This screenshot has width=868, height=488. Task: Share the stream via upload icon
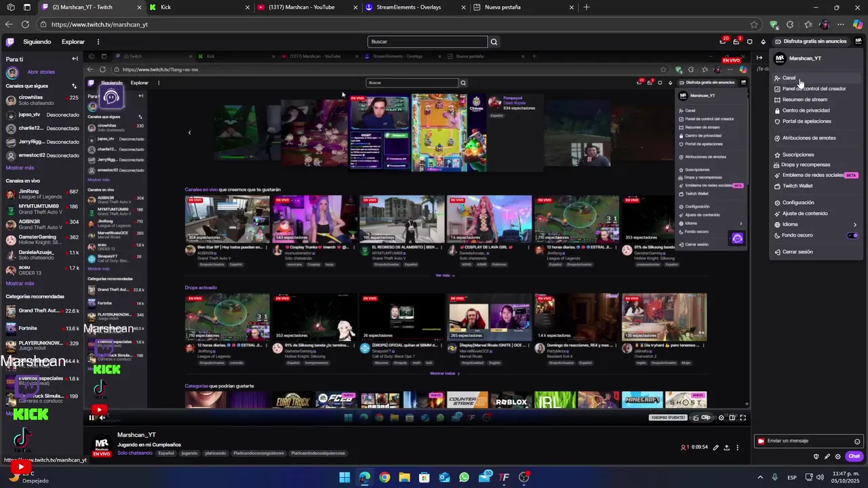pyautogui.click(x=727, y=447)
